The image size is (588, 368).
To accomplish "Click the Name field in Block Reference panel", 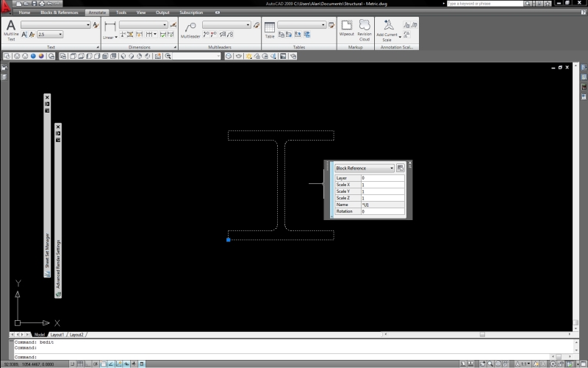I will point(383,205).
